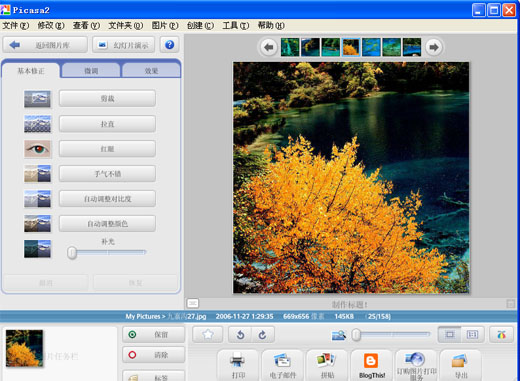Open the 查看(V) menu

(86, 25)
